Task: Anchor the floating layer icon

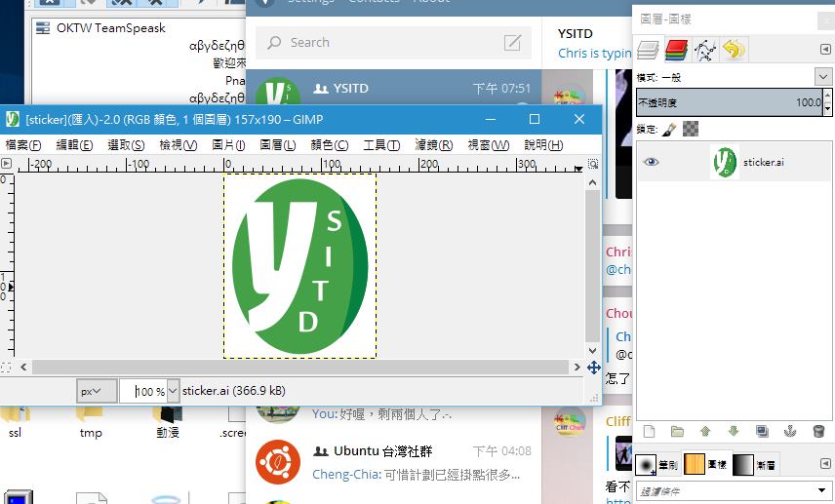Action: click(790, 431)
